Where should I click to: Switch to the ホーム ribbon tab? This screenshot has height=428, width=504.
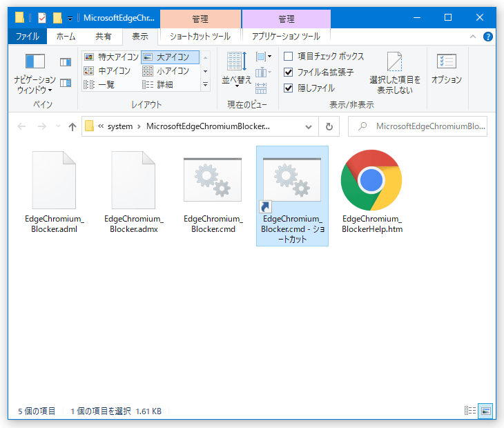click(66, 37)
